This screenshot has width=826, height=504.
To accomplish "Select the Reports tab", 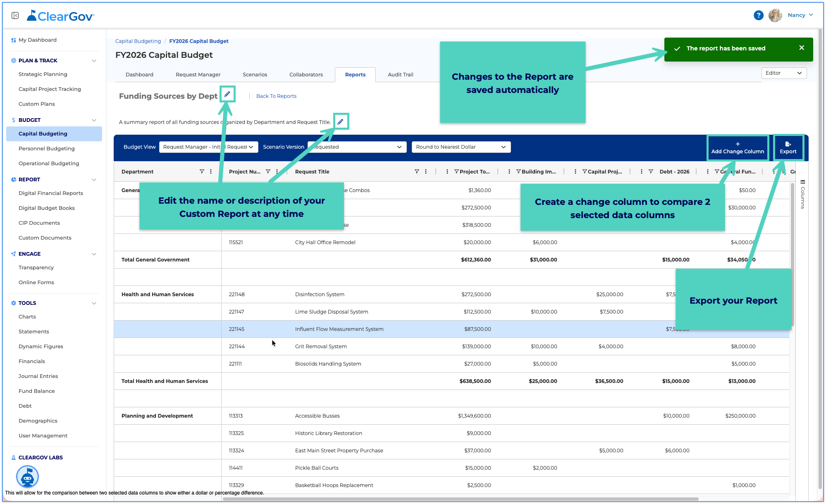I will pyautogui.click(x=355, y=75).
